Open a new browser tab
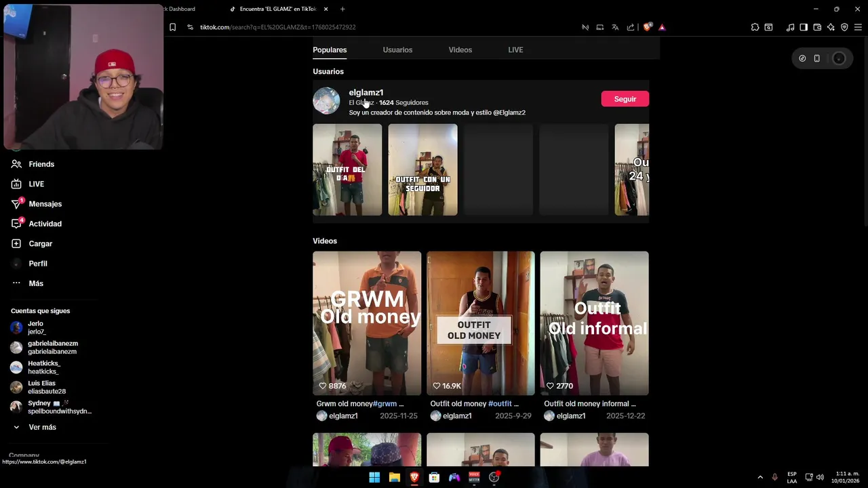Viewport: 868px width, 488px height. [x=342, y=9]
